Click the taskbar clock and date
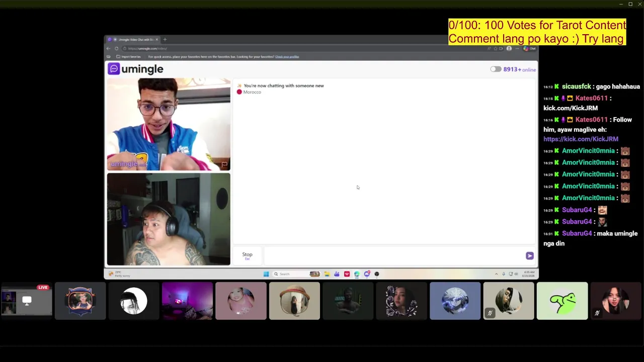This screenshot has width=644, height=362. pos(528,274)
